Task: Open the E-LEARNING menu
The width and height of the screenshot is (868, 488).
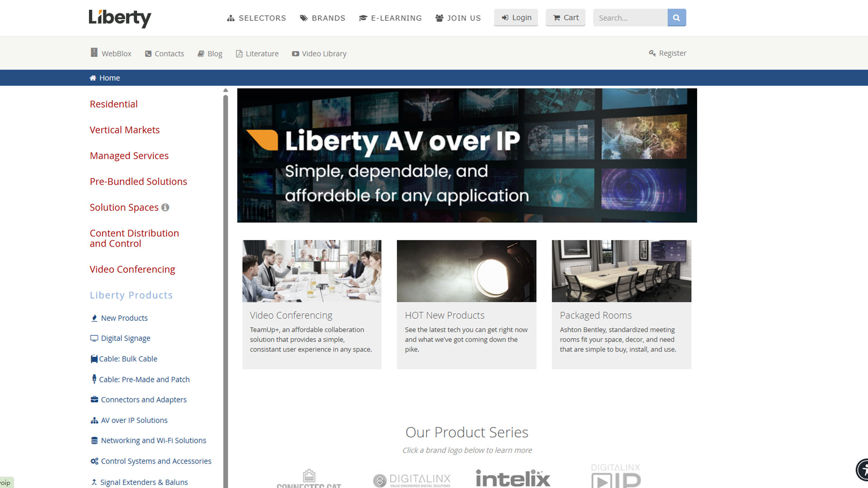Action: [x=391, y=18]
